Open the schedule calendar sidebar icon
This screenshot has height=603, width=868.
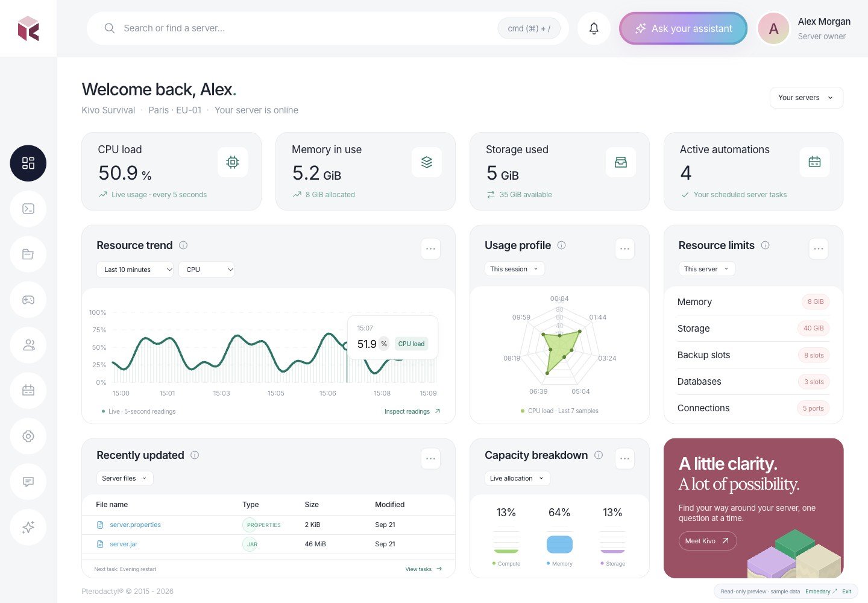click(28, 391)
